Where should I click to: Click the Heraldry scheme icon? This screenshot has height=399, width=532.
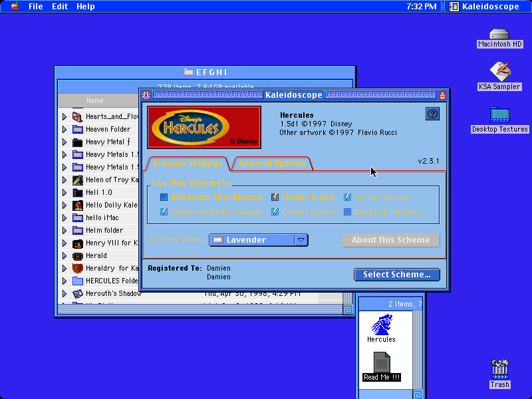click(78, 269)
